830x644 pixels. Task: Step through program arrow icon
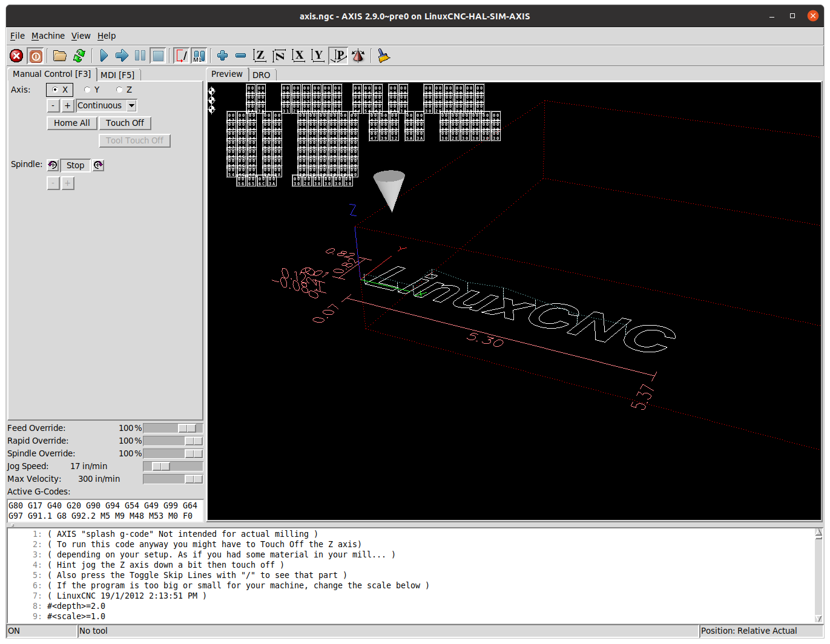point(122,56)
